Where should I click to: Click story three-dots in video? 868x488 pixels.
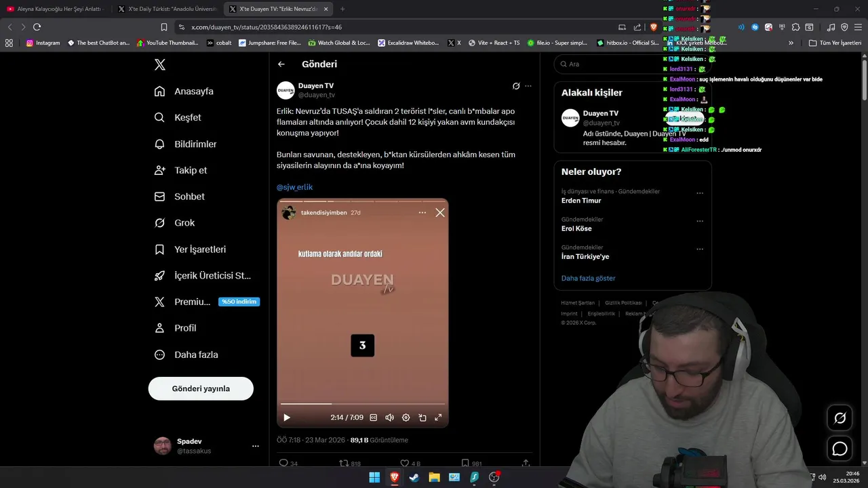tap(422, 213)
